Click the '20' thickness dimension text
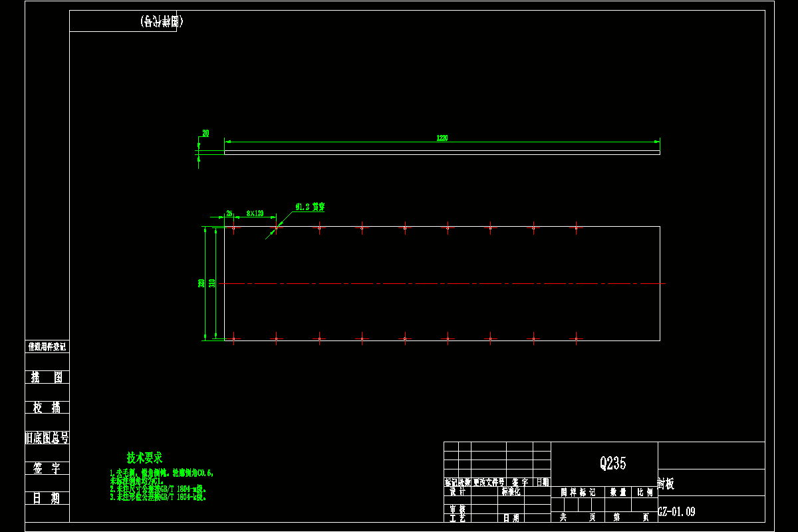Viewport: 798px width, 532px height. point(205,133)
